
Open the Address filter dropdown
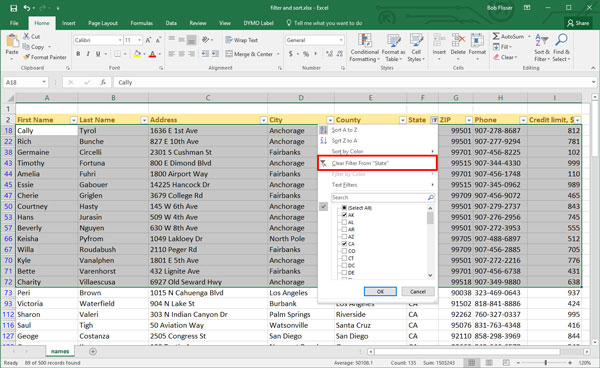click(263, 120)
